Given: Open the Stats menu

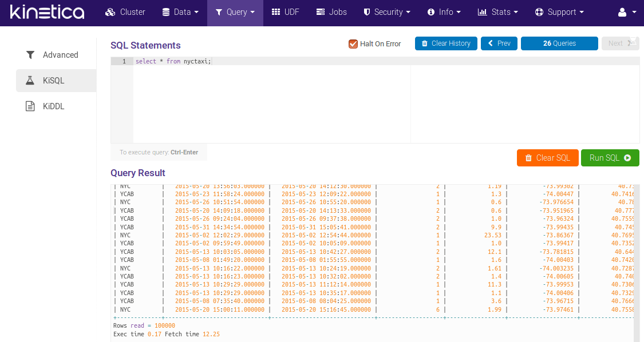Looking at the screenshot, I should click(497, 12).
